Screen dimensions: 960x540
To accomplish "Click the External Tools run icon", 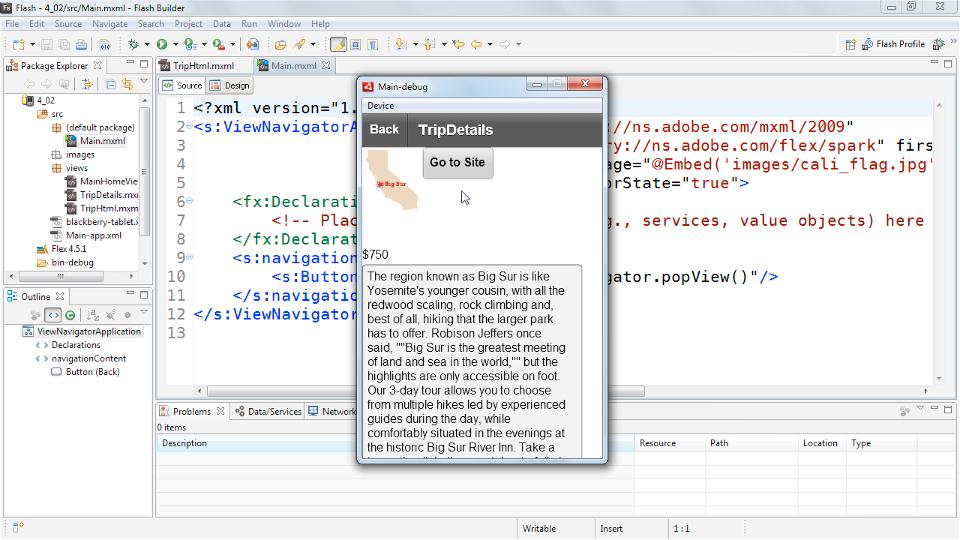I will (219, 44).
